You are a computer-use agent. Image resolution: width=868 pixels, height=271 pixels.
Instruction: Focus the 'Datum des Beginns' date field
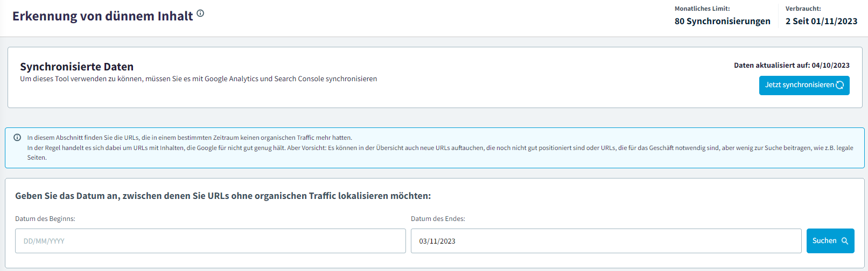(x=210, y=241)
